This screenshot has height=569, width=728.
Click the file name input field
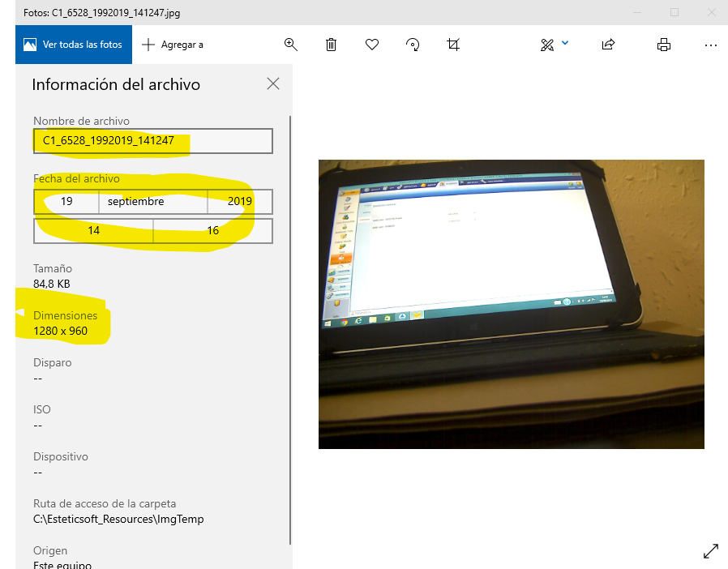[153, 141]
